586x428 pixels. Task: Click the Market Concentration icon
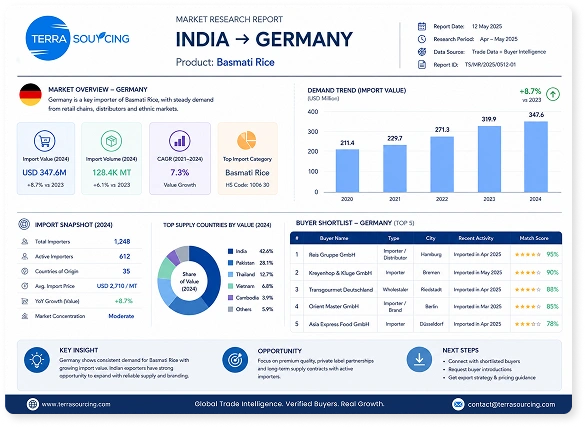pos(25,316)
